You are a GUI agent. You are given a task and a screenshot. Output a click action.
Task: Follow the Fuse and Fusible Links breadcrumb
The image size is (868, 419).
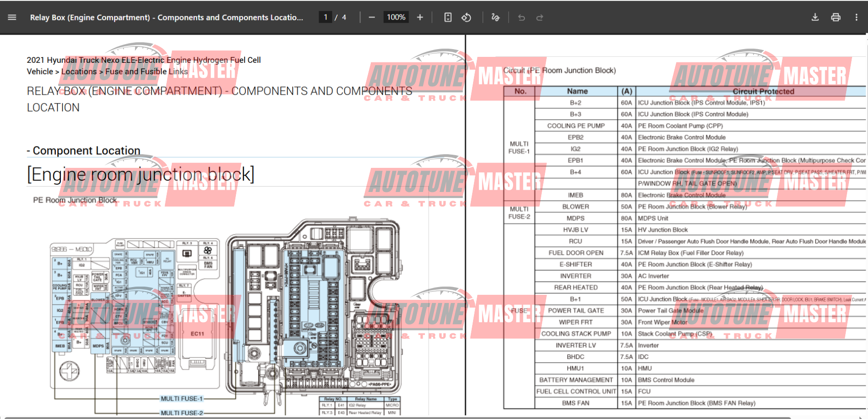[146, 71]
